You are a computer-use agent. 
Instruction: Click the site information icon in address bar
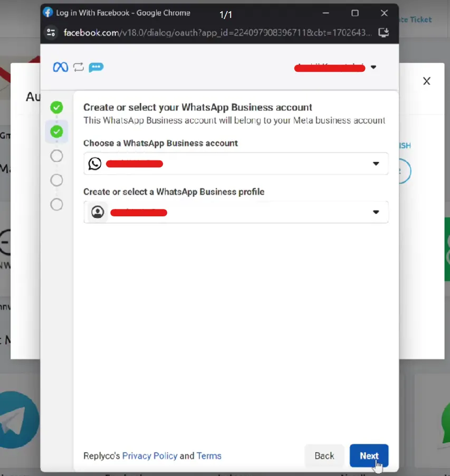(x=51, y=33)
